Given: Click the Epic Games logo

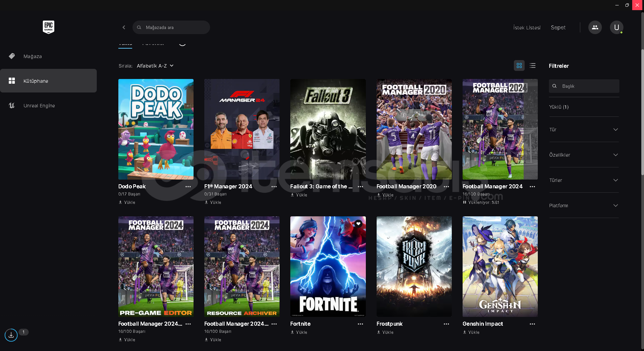Looking at the screenshot, I should click(x=49, y=27).
